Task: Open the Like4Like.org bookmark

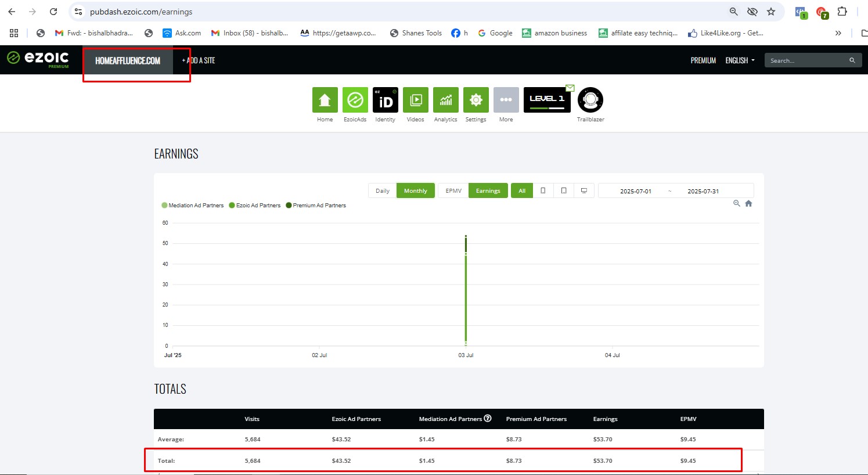Action: pos(726,33)
